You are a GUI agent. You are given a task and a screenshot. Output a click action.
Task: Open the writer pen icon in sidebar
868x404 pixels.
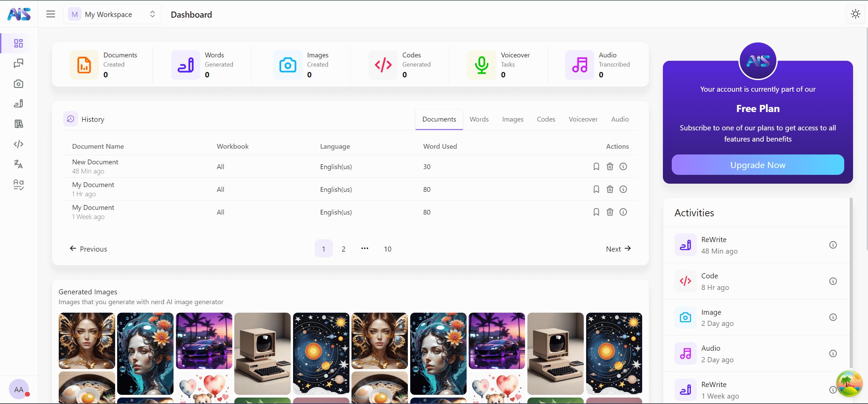click(18, 104)
